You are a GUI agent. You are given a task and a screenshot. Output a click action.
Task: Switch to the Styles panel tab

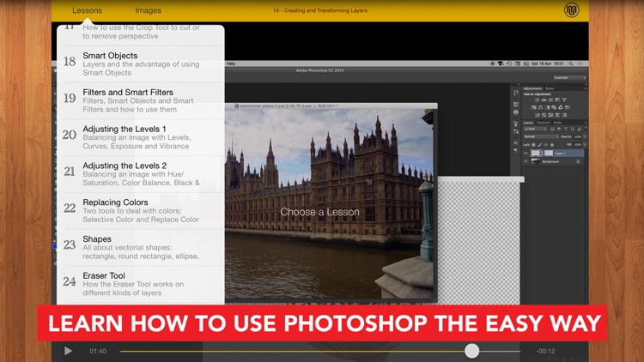(550, 88)
